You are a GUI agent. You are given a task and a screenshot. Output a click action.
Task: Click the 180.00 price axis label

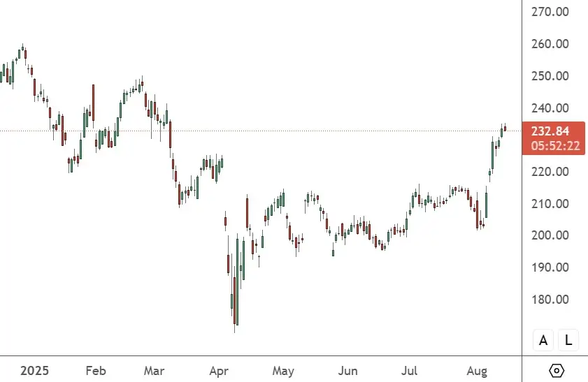pos(550,300)
